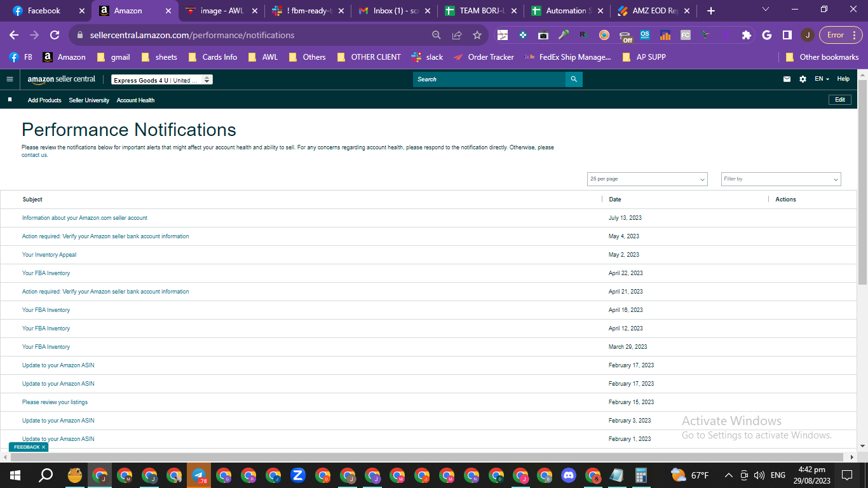
Task: Click the browser address bar URL
Action: pyautogui.click(x=192, y=35)
